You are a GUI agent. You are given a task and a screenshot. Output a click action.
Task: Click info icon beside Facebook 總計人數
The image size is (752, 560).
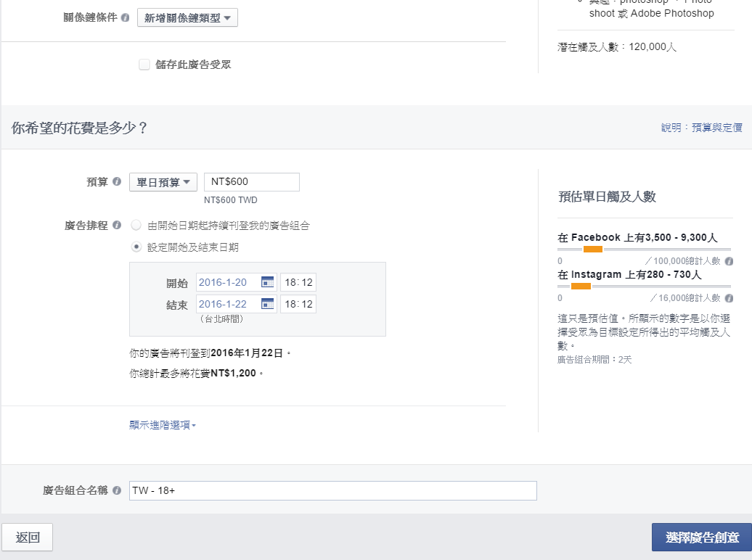[729, 261]
